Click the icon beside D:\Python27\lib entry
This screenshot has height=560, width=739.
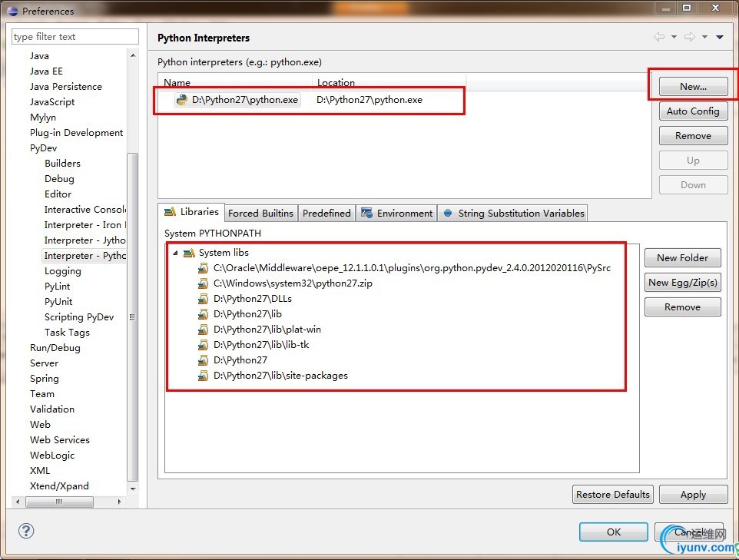pos(203,314)
